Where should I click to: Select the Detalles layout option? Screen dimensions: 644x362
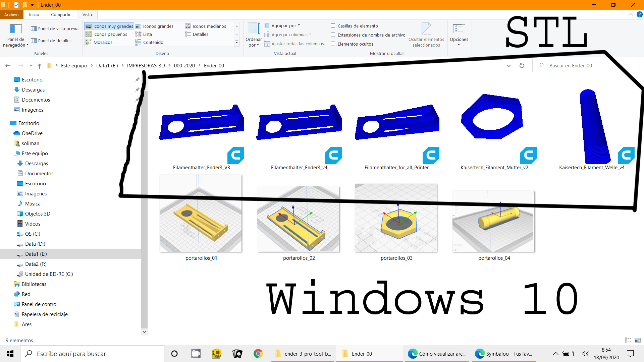pyautogui.click(x=200, y=34)
